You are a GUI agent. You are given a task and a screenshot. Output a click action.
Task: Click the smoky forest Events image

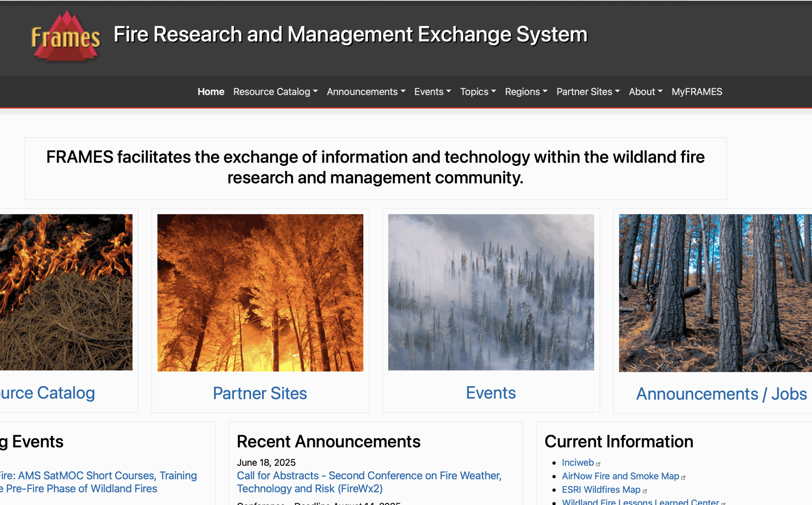(491, 292)
